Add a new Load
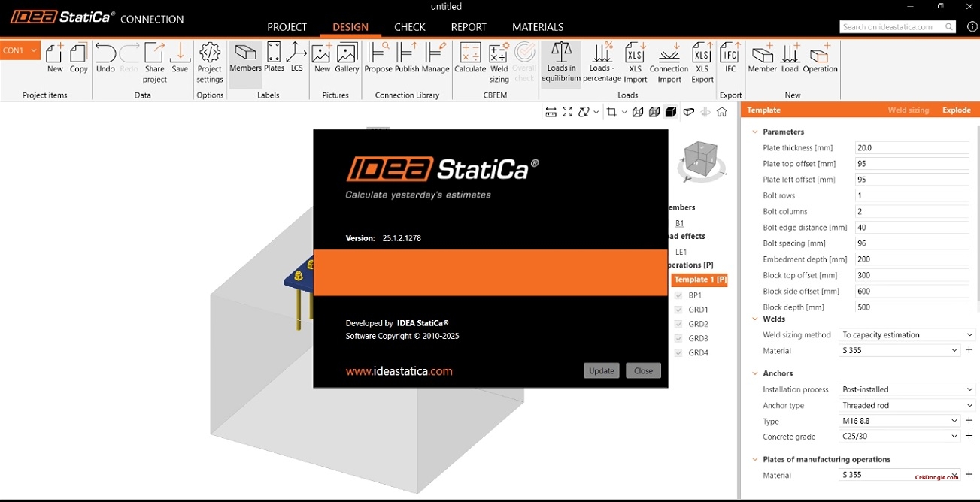980x502 pixels. [x=790, y=58]
